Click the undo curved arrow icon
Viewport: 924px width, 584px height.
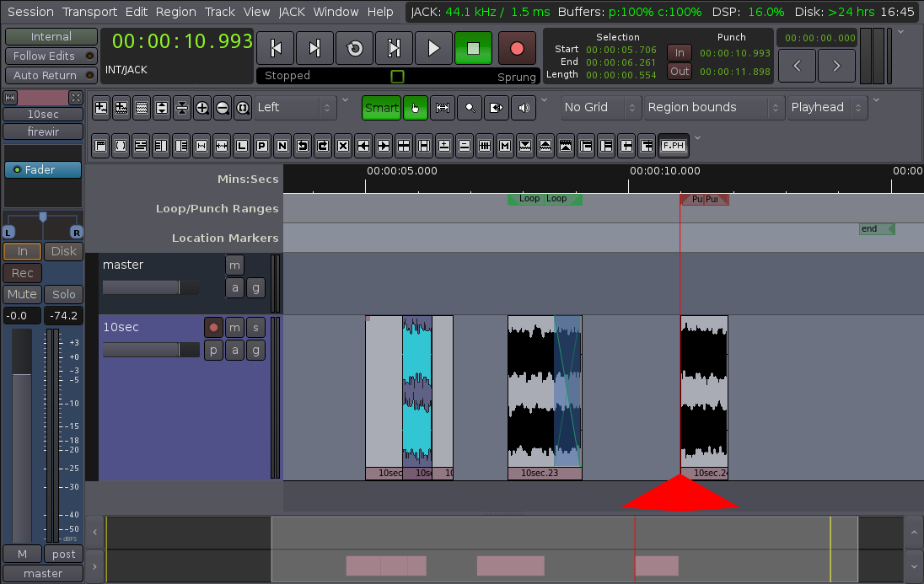coord(303,146)
